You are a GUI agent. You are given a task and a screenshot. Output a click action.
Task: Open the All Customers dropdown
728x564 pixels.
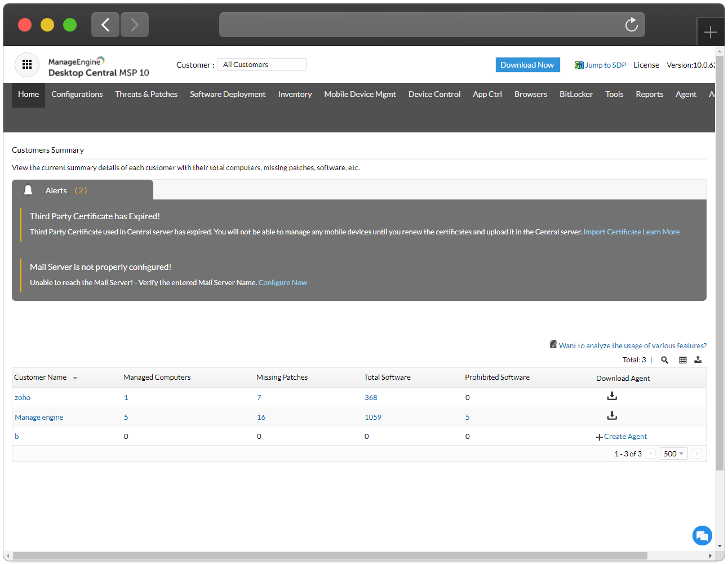[261, 65]
